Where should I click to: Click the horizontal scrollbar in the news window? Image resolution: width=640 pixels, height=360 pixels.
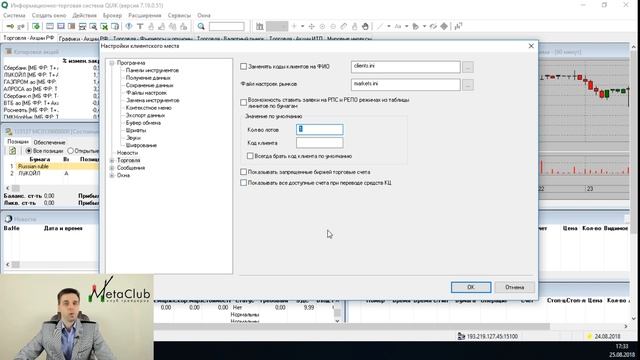pyautogui.click(x=51, y=265)
